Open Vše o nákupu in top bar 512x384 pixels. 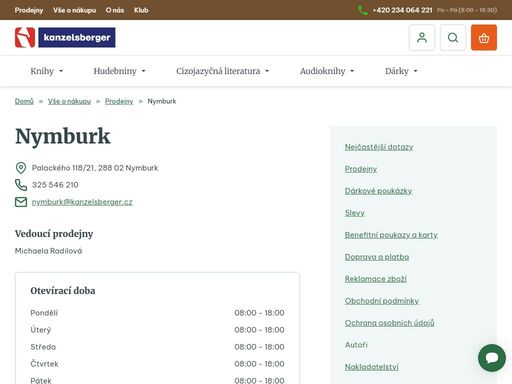[x=74, y=10]
